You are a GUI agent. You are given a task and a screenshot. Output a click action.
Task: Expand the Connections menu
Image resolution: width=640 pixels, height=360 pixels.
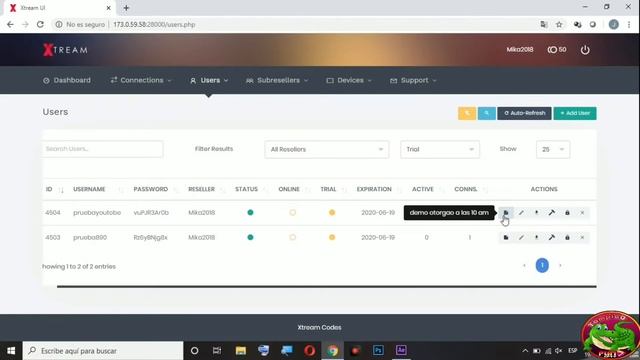[x=141, y=80]
